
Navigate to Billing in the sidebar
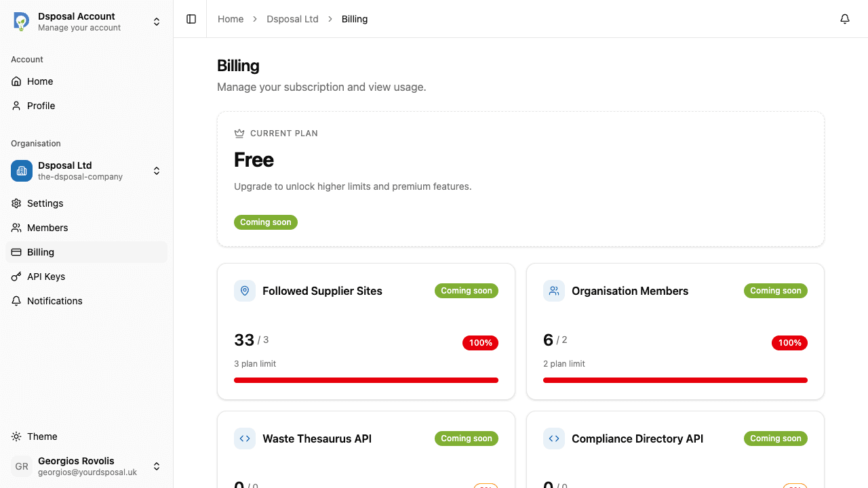(41, 252)
